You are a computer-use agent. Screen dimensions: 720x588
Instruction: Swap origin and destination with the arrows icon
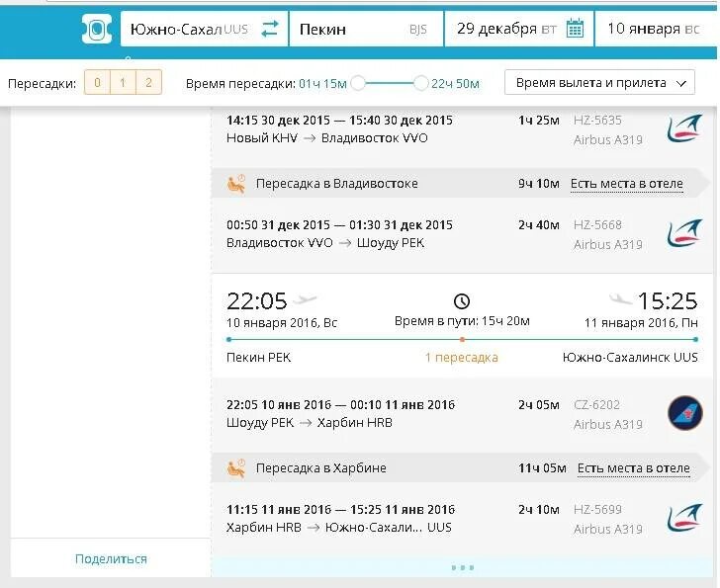point(270,29)
